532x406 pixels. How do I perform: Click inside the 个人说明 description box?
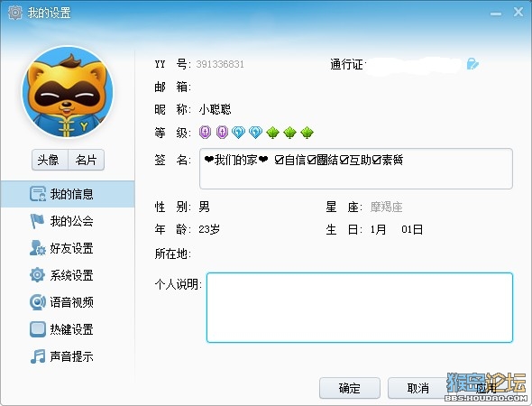point(360,308)
